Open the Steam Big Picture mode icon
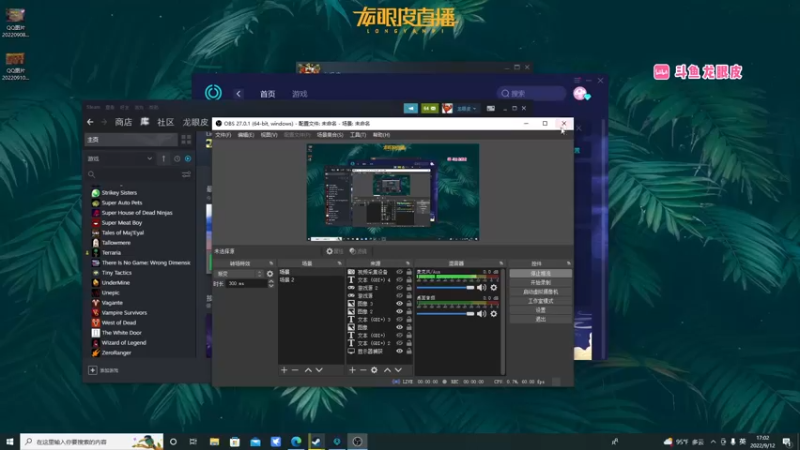This screenshot has width=800, height=450. click(490, 108)
